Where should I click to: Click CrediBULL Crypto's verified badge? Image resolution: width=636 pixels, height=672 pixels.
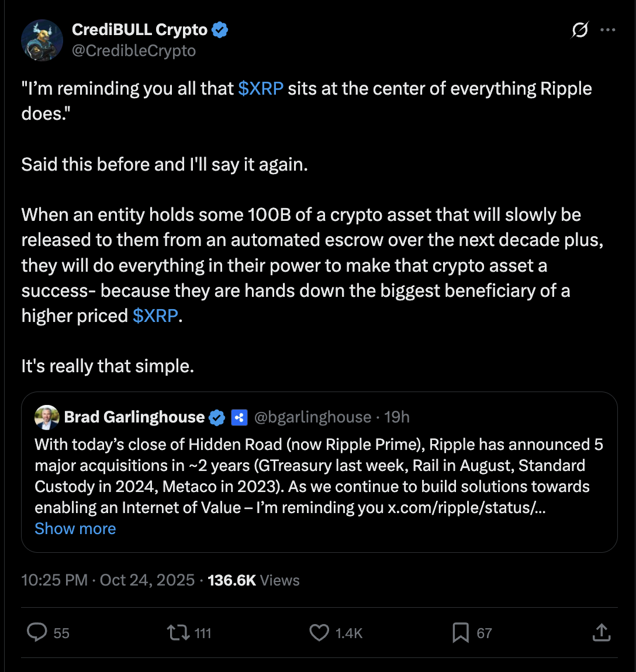pyautogui.click(x=220, y=30)
